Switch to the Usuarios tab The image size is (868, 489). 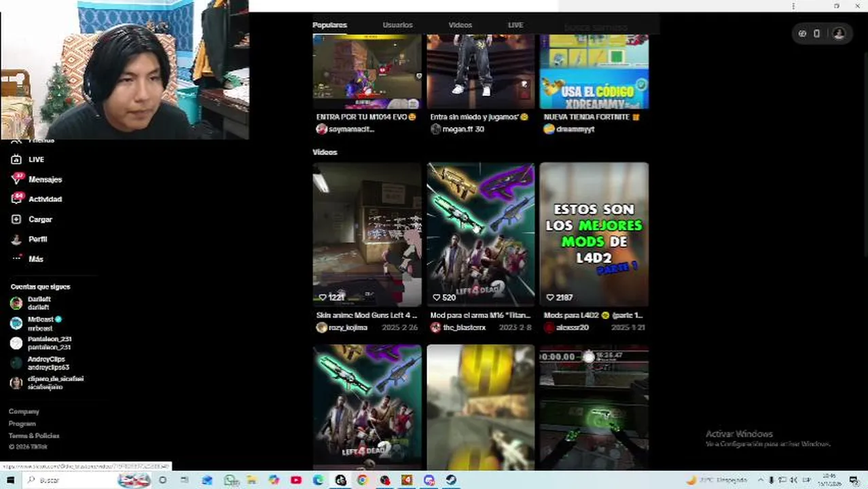point(397,25)
